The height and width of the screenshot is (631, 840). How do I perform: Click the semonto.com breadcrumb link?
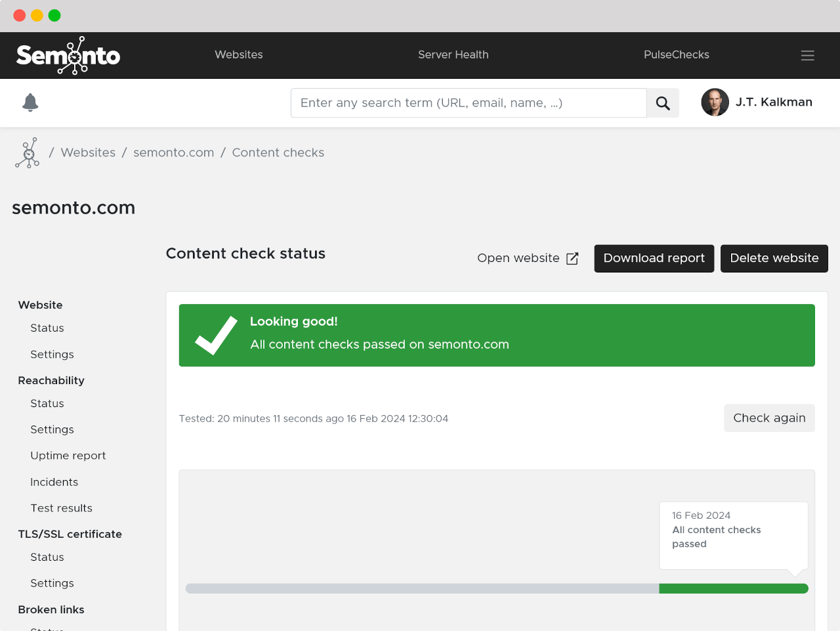174,153
